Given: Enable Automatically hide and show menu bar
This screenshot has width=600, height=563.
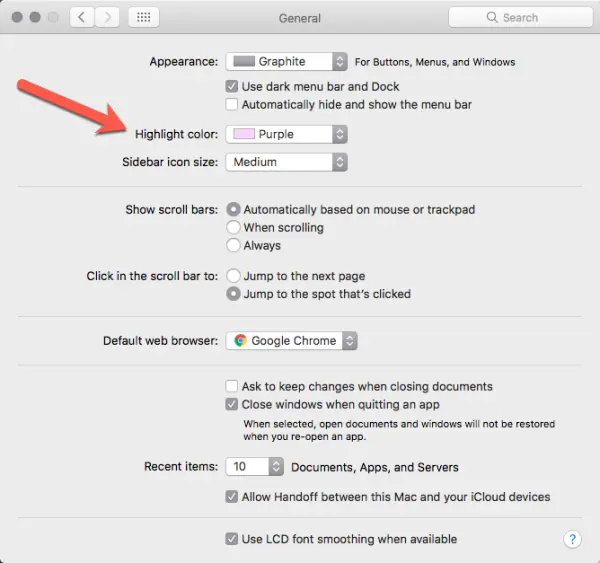Looking at the screenshot, I should tap(232, 104).
